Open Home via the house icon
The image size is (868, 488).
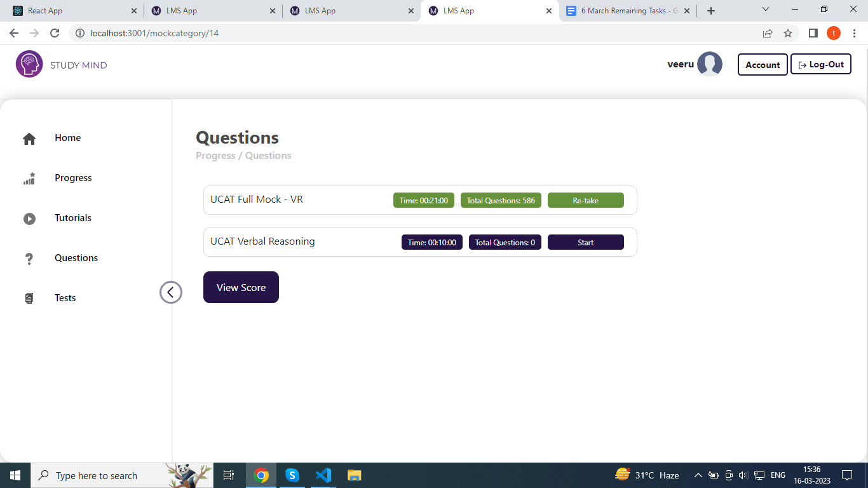29,139
